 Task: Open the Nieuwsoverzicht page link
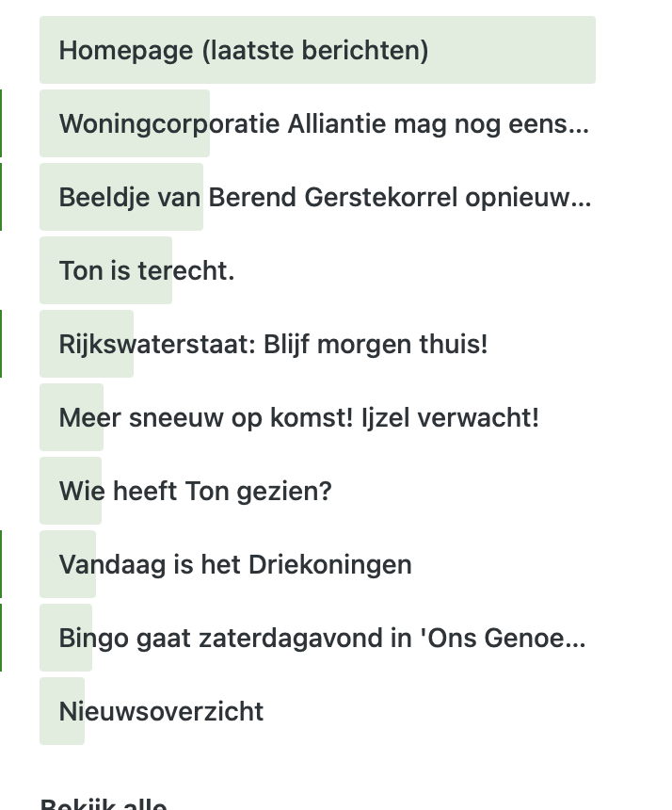pyautogui.click(x=161, y=711)
